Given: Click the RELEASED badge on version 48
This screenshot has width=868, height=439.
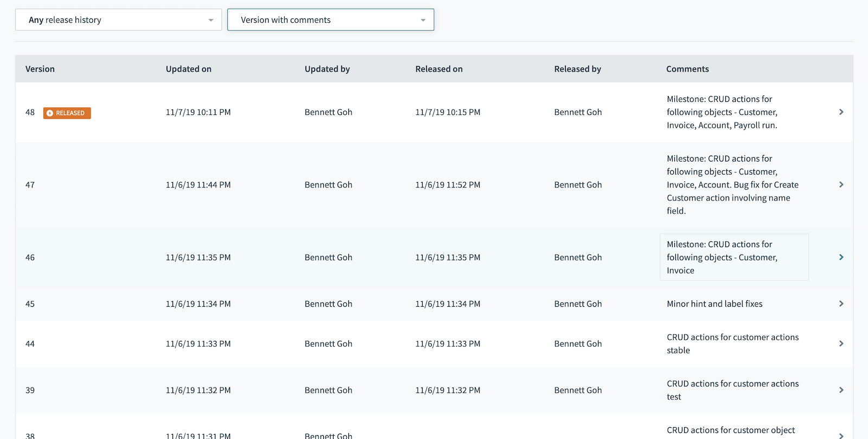Looking at the screenshot, I should pos(67,113).
